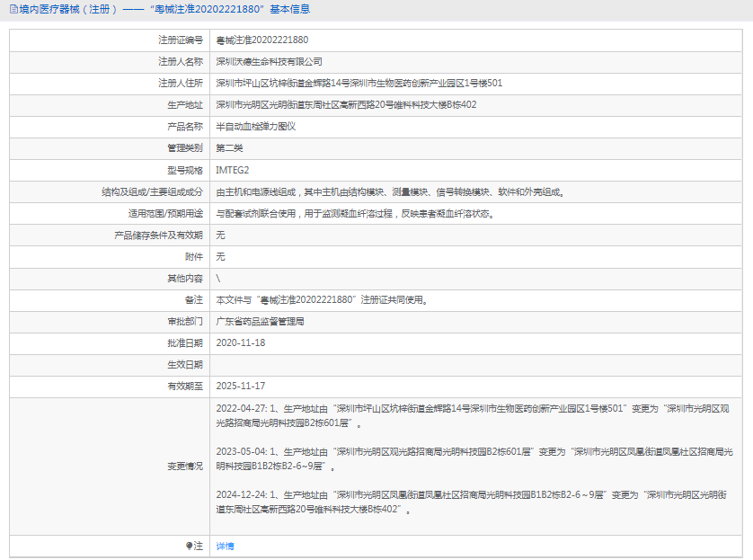Viewport: 753px width, 560px height.
Task: Click the 管理类别 label
Action: click(185, 148)
